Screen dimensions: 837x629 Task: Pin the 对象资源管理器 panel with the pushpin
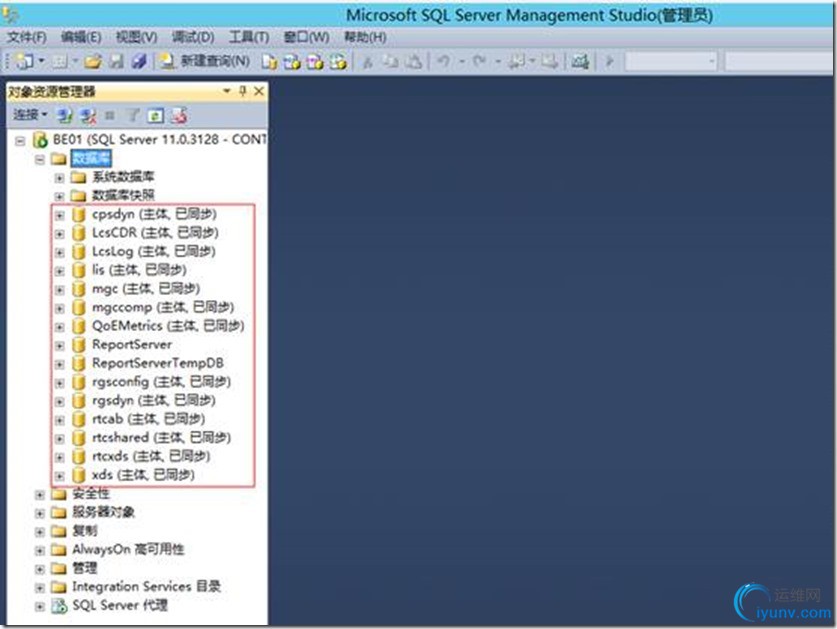(x=243, y=91)
